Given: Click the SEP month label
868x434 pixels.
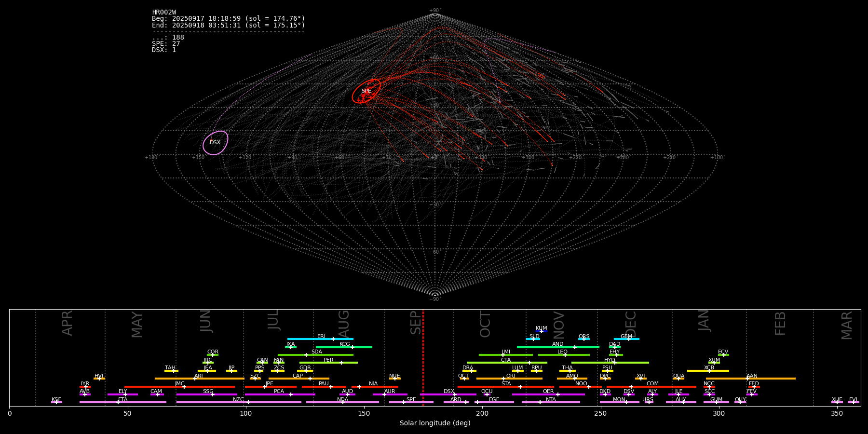Looking at the screenshot, I should (416, 323).
